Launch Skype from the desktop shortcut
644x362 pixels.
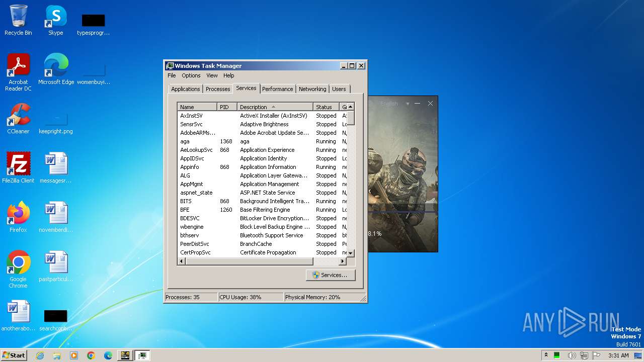tap(55, 20)
